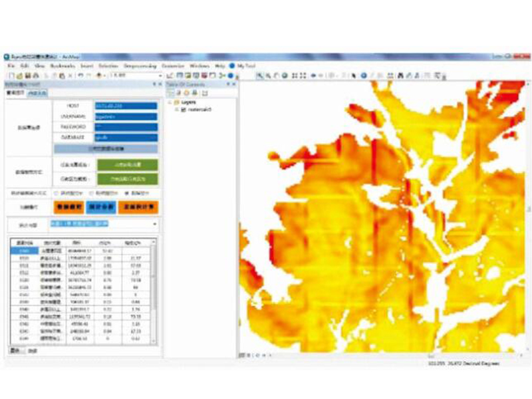Click the right orange operation button
532x399 pixels.
(138, 207)
